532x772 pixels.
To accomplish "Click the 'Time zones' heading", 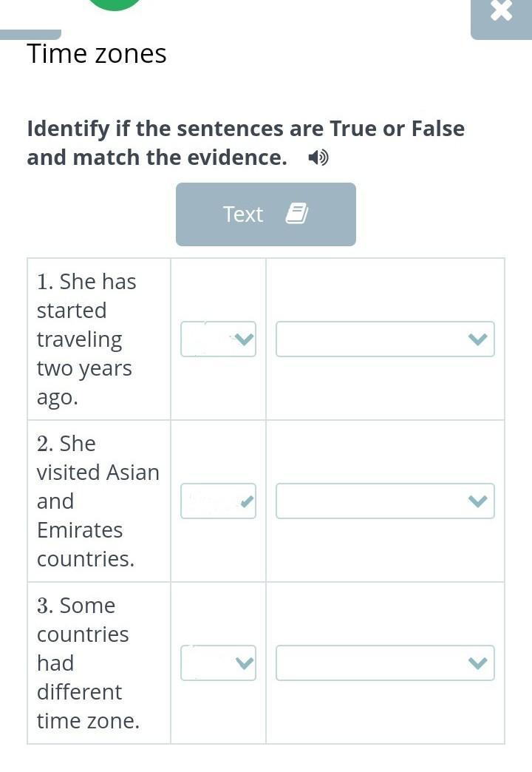I will coord(97,54).
